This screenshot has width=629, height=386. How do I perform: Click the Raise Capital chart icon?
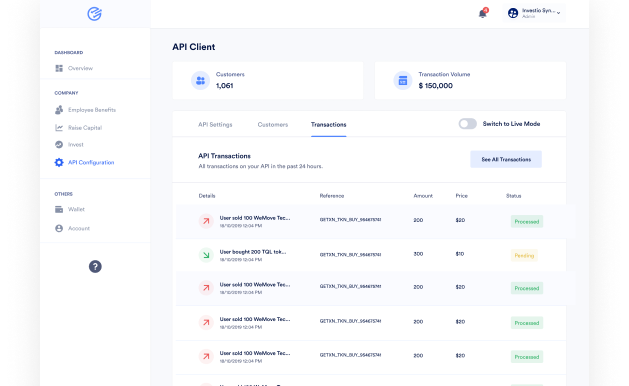59,128
